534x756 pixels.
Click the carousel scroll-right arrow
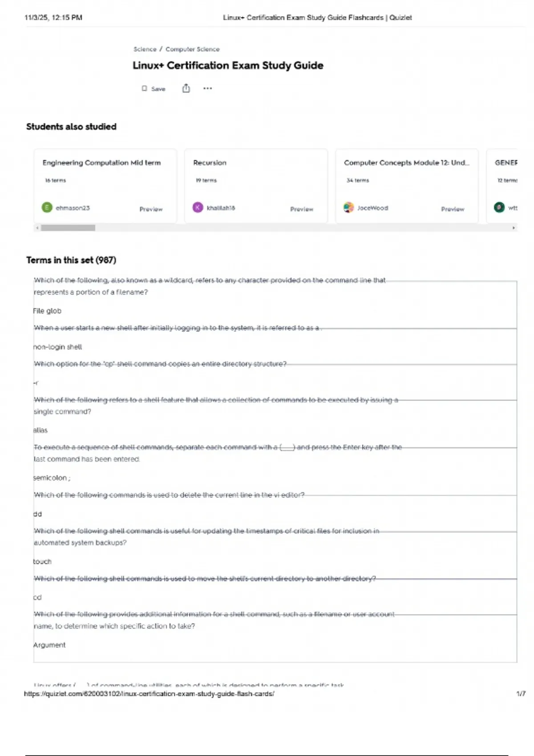coord(514,228)
